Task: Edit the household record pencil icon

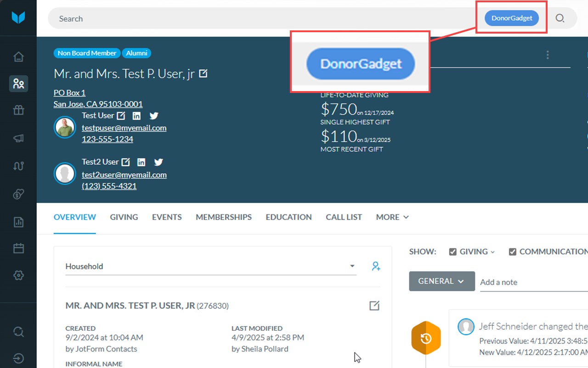Action: coord(374,305)
